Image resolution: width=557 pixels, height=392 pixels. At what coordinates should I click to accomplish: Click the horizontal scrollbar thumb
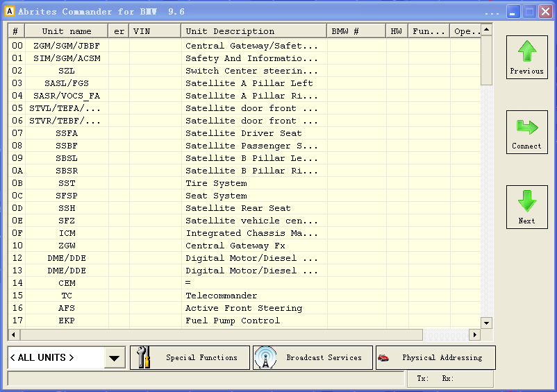pos(222,334)
